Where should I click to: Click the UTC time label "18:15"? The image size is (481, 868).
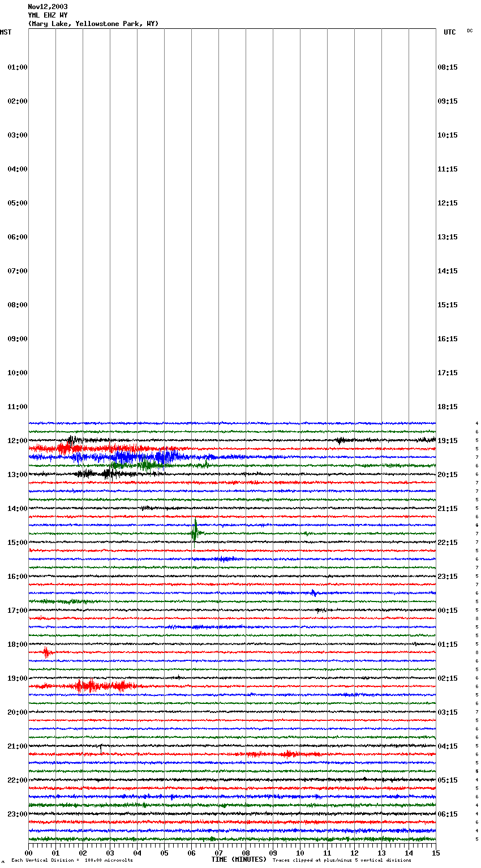coord(448,407)
